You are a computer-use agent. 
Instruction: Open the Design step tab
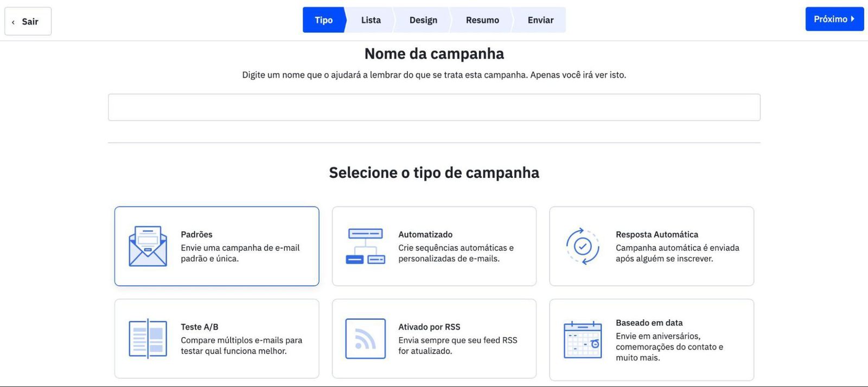pyautogui.click(x=423, y=20)
